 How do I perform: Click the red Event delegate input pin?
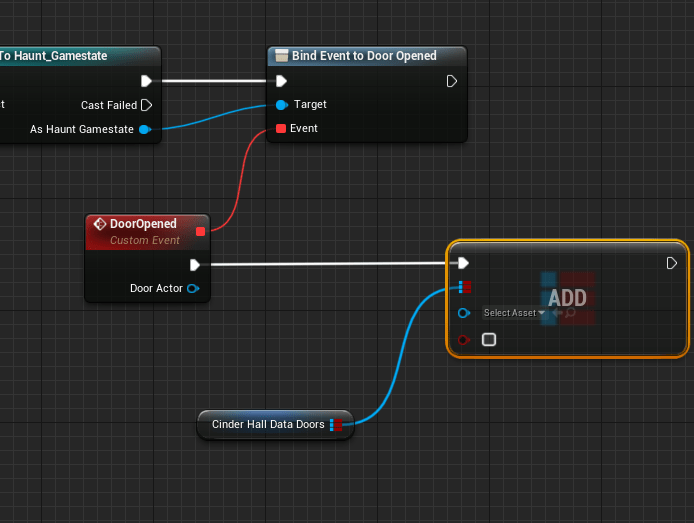(x=281, y=129)
